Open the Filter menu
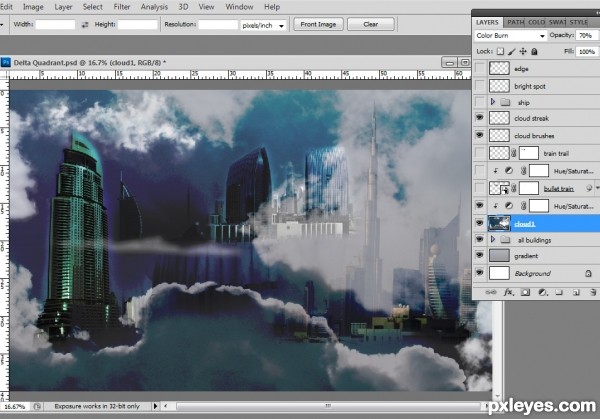Viewport: 600px width, 419px height. (x=122, y=7)
